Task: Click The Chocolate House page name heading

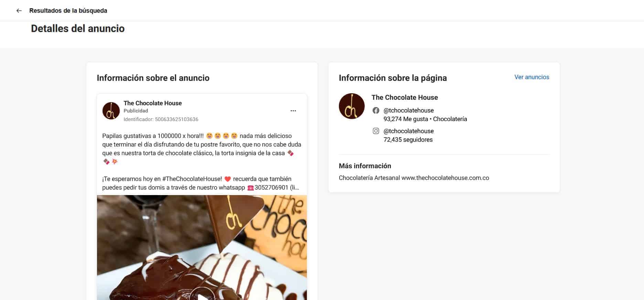Action: click(405, 97)
